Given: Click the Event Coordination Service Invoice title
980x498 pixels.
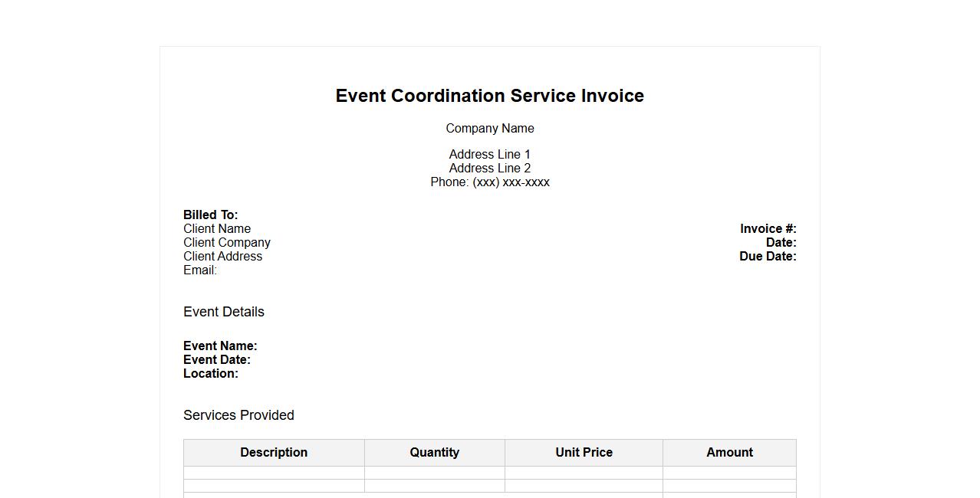Looking at the screenshot, I should coord(489,96).
